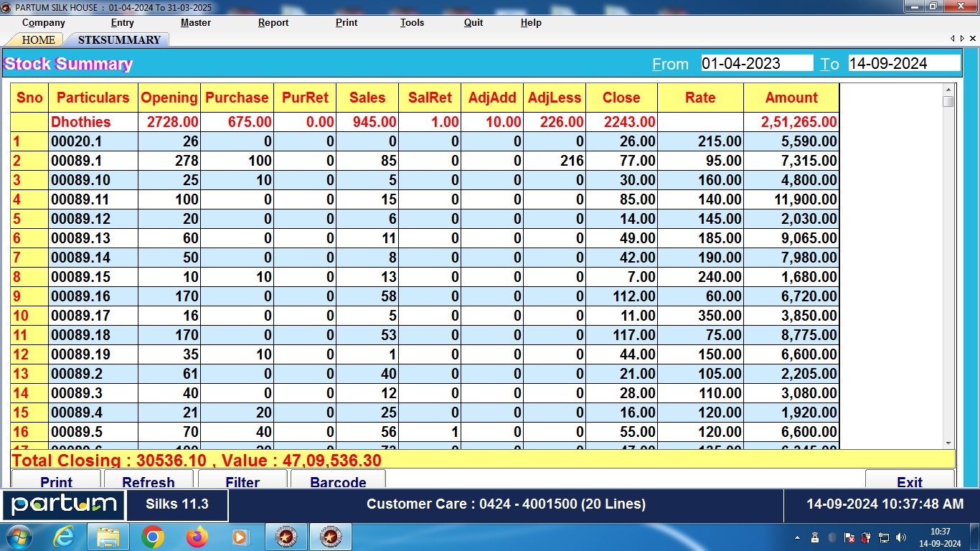Viewport: 980px width, 551px height.
Task: Open Google Chrome from the taskbar
Action: tap(152, 537)
